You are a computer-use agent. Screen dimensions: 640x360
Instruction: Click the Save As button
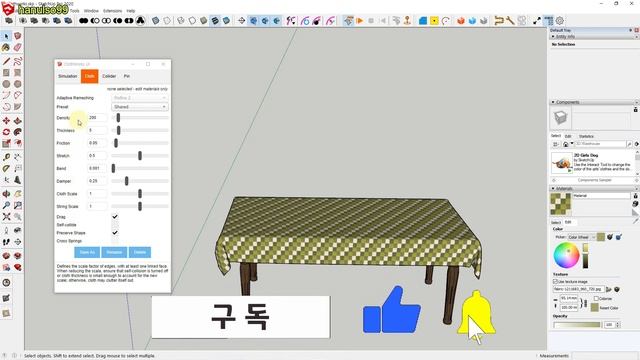coord(87,252)
